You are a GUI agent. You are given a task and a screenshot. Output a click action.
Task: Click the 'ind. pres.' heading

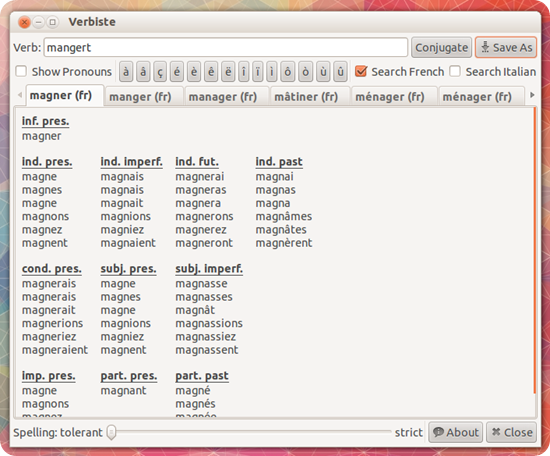(x=47, y=162)
